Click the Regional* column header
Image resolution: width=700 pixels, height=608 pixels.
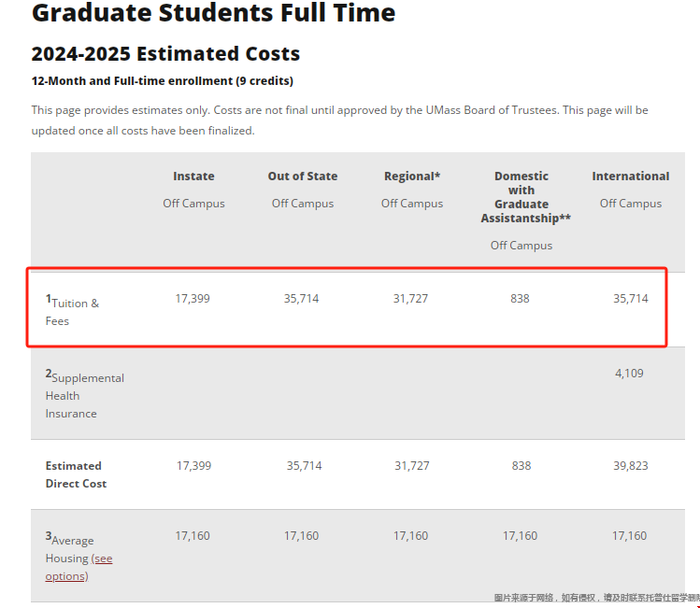point(412,177)
